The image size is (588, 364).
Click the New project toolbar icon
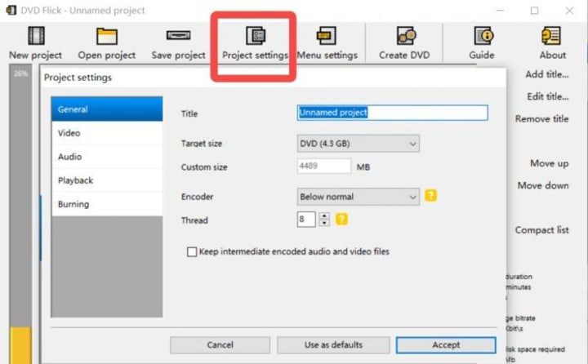tap(37, 36)
